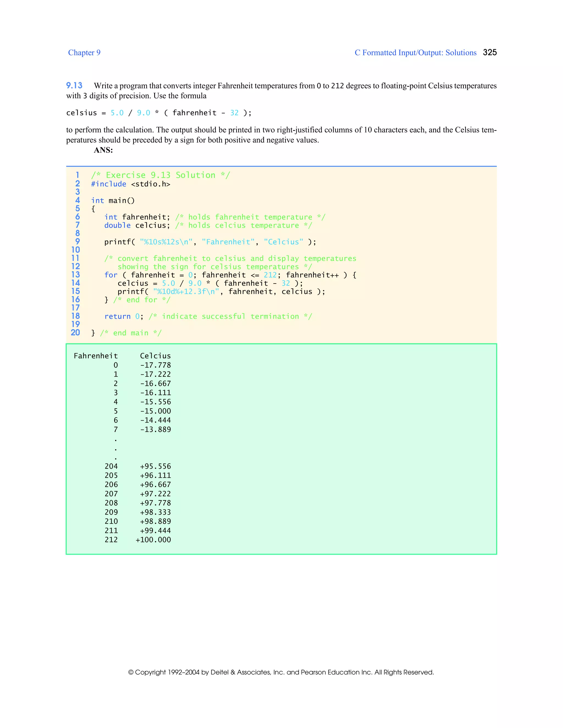Click '#include <stdio.h>' code line
563x728 pixels.
coord(130,184)
